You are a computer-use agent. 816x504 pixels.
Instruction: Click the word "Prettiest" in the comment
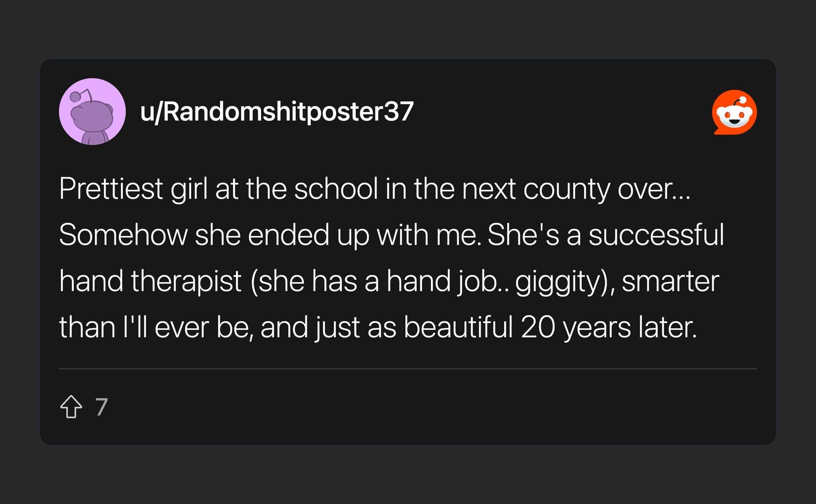111,189
